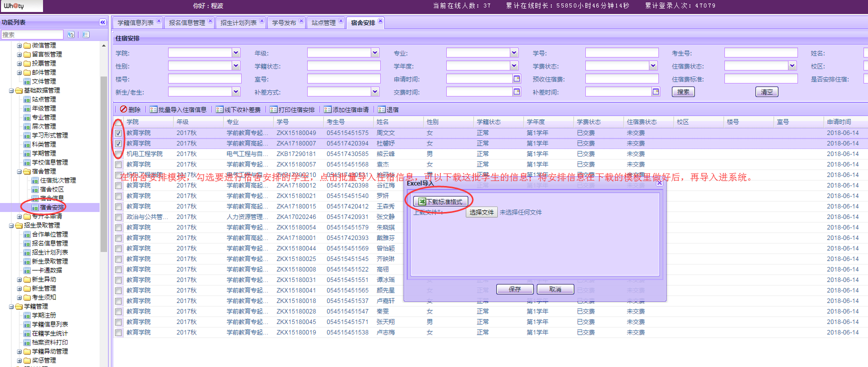Viewport: 868px width, 367px height.
Task: Check the row for student 卢志梅
Action: pyautogui.click(x=118, y=332)
